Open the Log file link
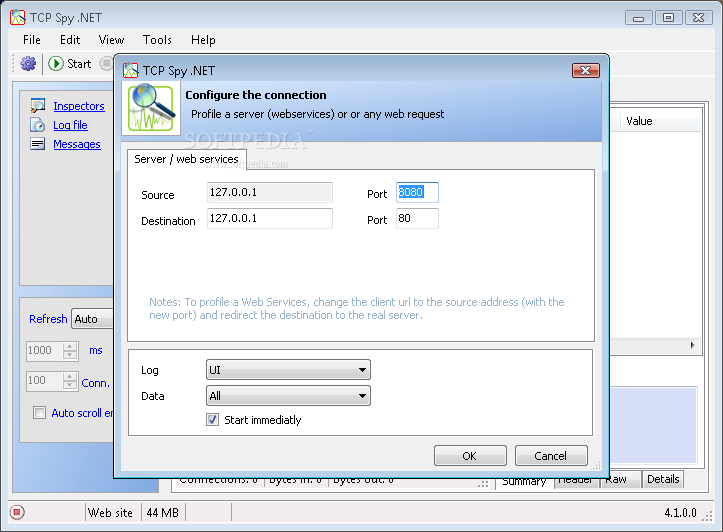Screen dimensions: 723x532 click(70, 125)
